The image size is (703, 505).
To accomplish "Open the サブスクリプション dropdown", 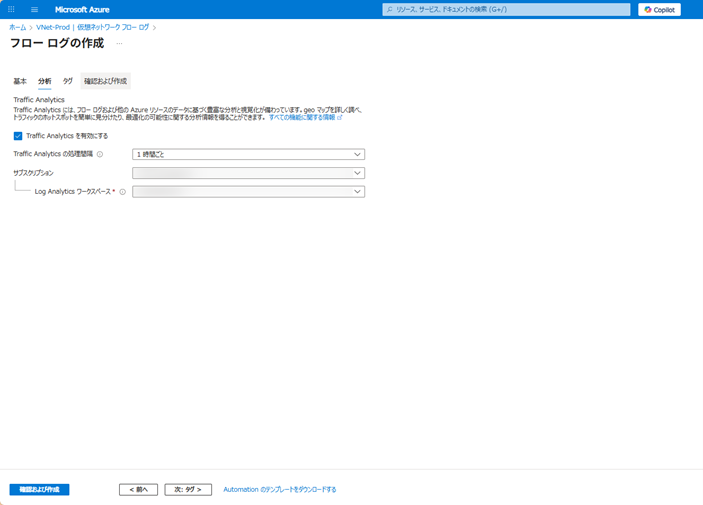I will [x=248, y=173].
